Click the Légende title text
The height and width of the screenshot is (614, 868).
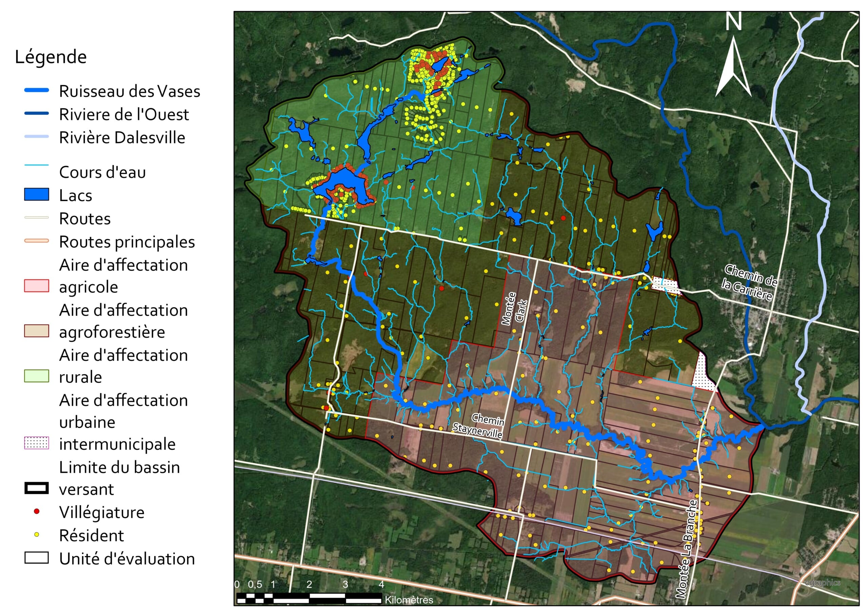pyautogui.click(x=51, y=57)
